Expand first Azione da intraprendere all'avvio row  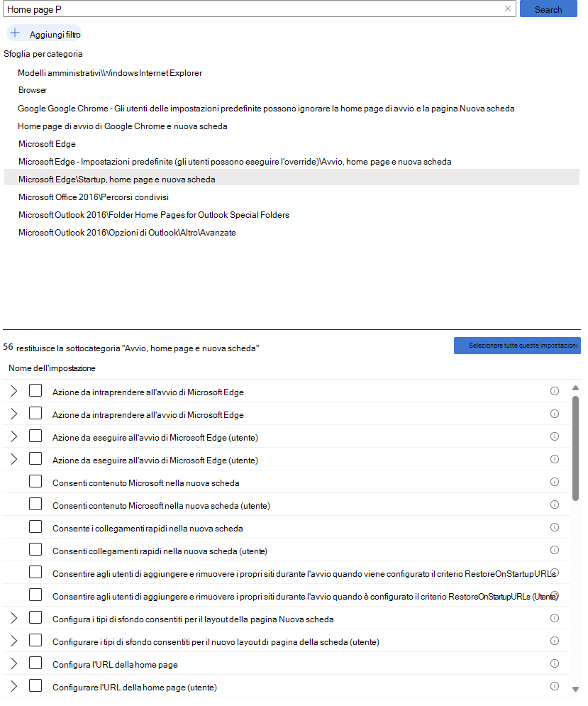point(14,391)
